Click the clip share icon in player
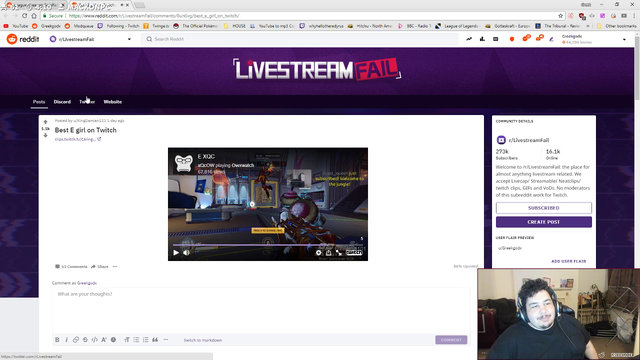The width and height of the screenshot is (640, 360). coord(329,253)
